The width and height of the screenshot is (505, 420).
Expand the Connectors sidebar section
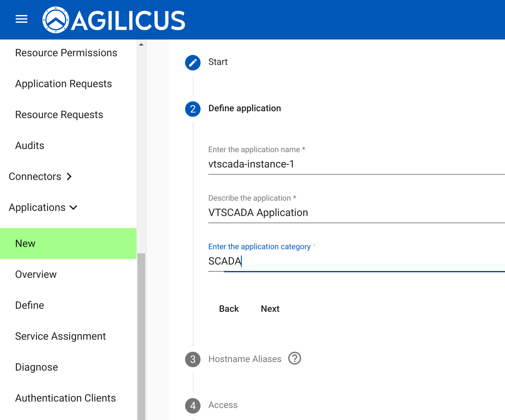point(40,177)
